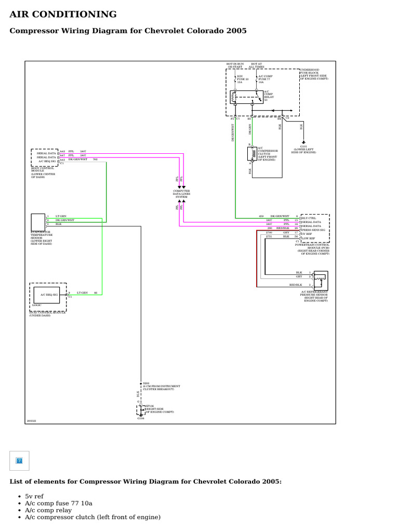The width and height of the screenshot is (399, 532).
Task: Click the compressor wiring diagram image
Action: pyautogui.click(x=180, y=242)
